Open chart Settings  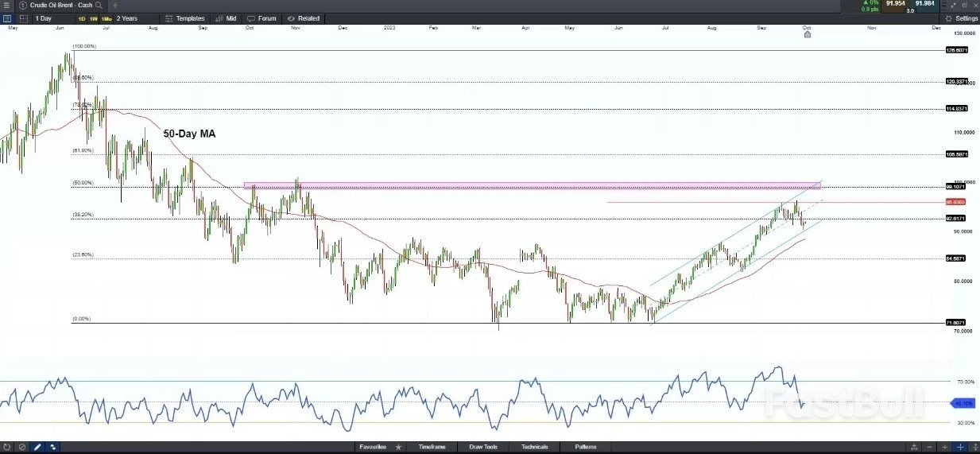[x=962, y=17]
